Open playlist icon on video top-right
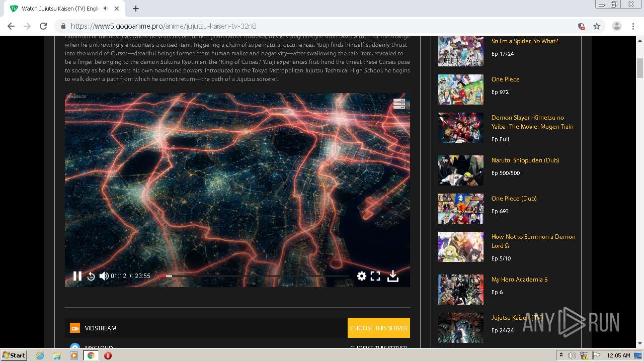Viewport: 644px width, 362px height. tap(399, 104)
